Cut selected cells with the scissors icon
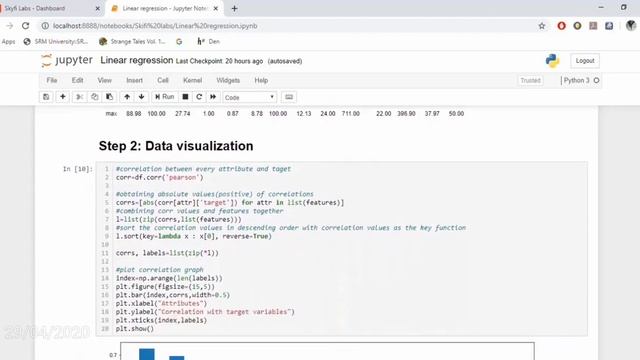 coord(80,97)
